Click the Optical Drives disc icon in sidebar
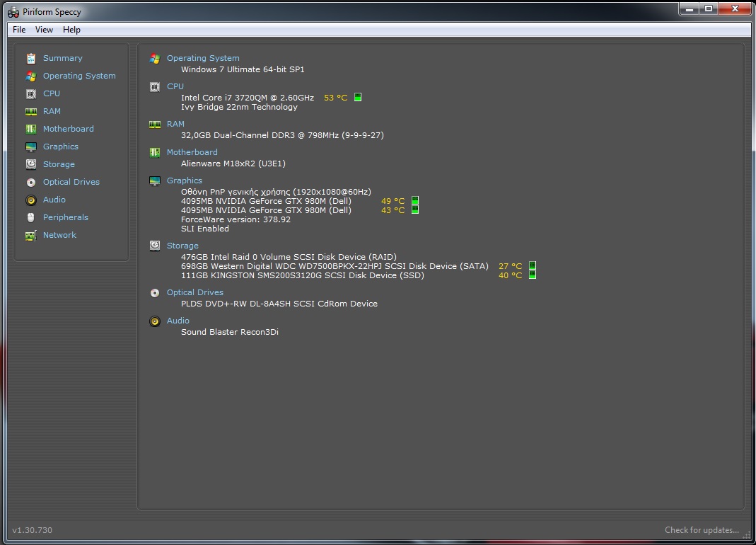Screen dimensions: 756x545 coord(31,182)
